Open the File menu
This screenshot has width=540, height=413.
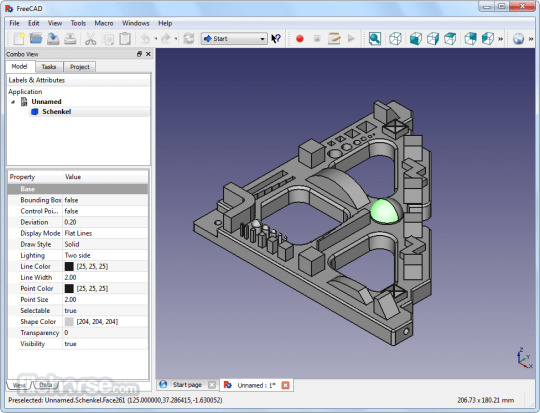click(x=14, y=23)
